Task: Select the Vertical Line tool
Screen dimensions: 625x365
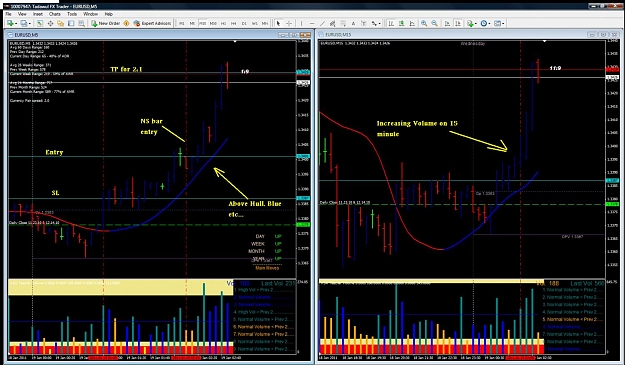Action: pos(301,24)
